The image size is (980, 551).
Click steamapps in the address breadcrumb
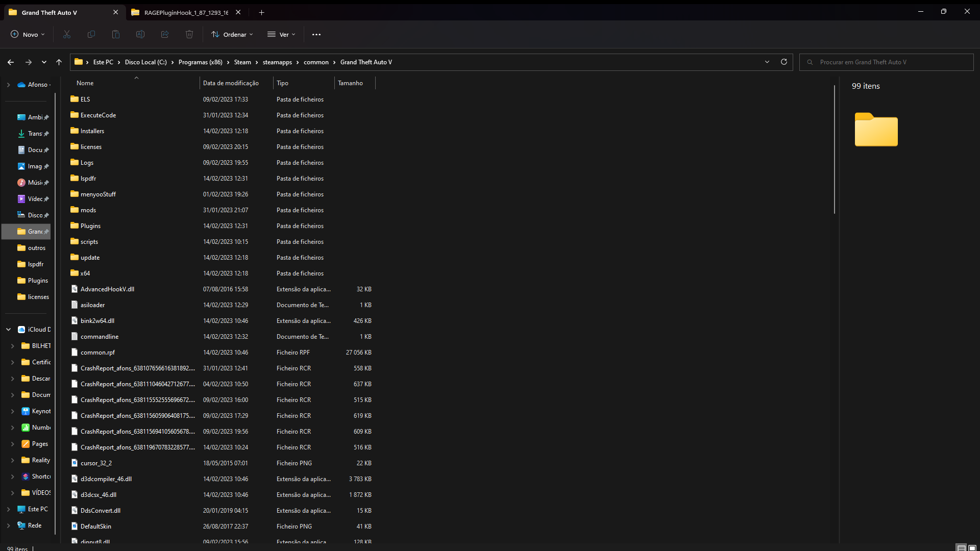277,62
